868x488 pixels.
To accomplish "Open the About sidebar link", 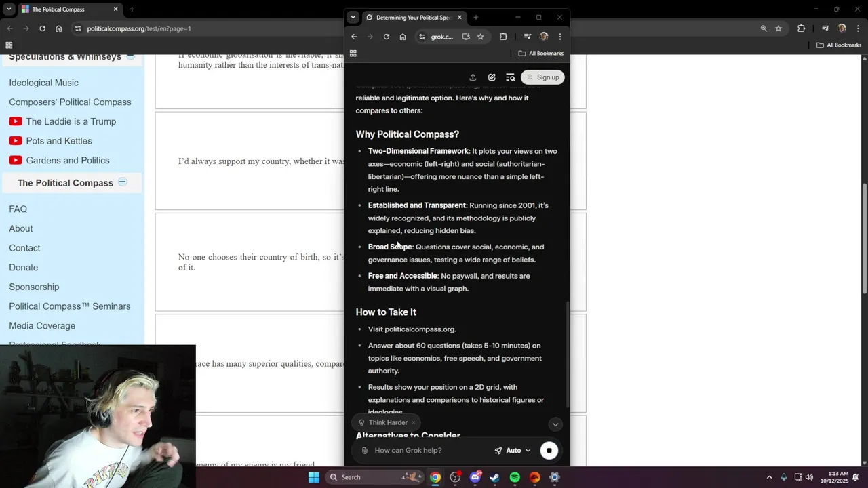I will click(20, 229).
